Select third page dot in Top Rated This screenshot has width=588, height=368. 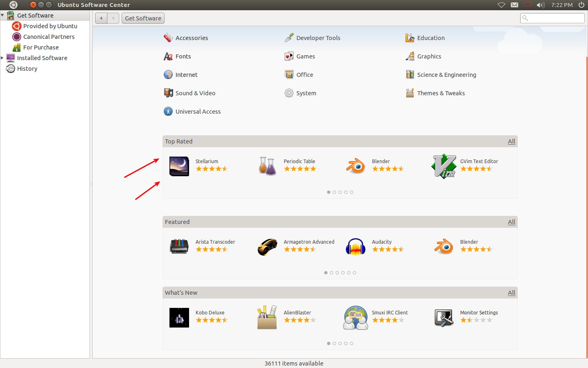340,192
